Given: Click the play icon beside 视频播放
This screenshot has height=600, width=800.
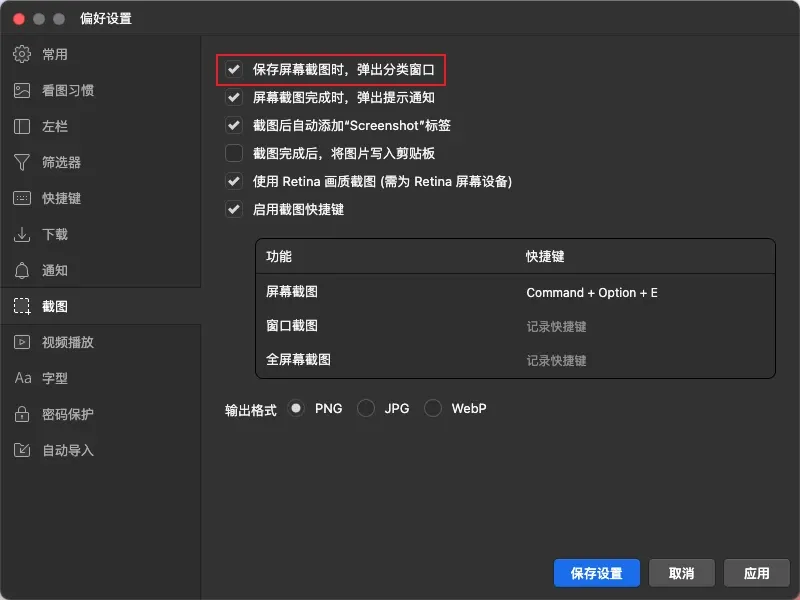Looking at the screenshot, I should (x=21, y=342).
